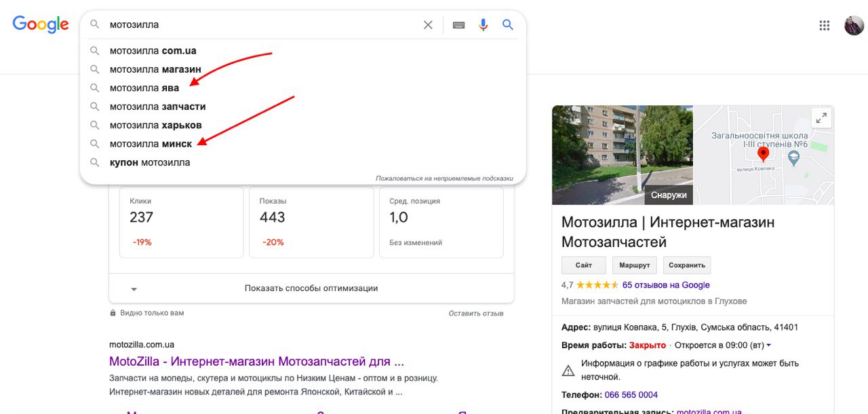This screenshot has height=414, width=868.
Task: Open the Google homepage logo
Action: click(41, 24)
